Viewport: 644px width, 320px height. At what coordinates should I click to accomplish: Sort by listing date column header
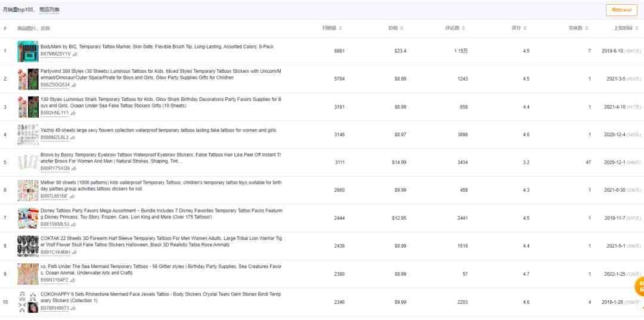[x=627, y=28]
